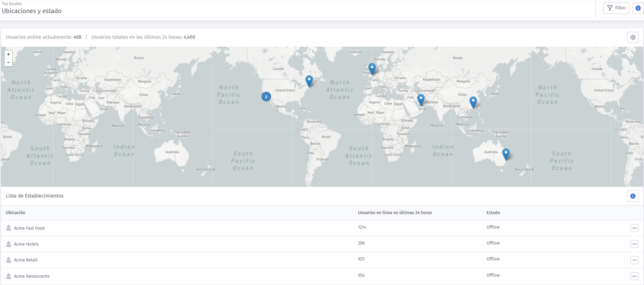The height and width of the screenshot is (285, 644).
Task: Click the Tus locales breadcrumb text
Action: tap(12, 4)
